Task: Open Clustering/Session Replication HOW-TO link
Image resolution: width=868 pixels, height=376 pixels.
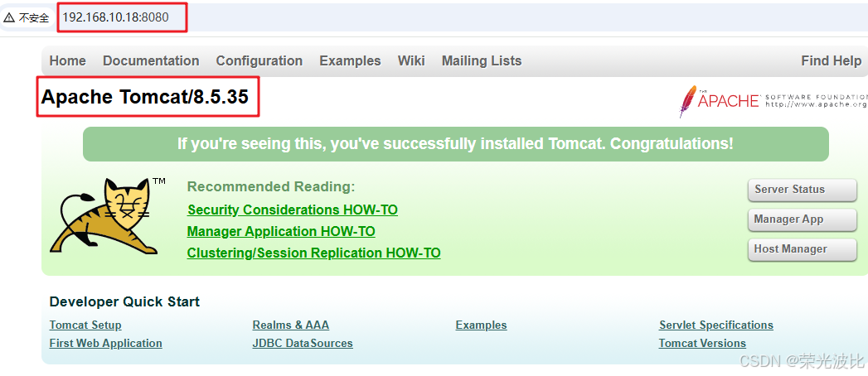Action: (314, 253)
